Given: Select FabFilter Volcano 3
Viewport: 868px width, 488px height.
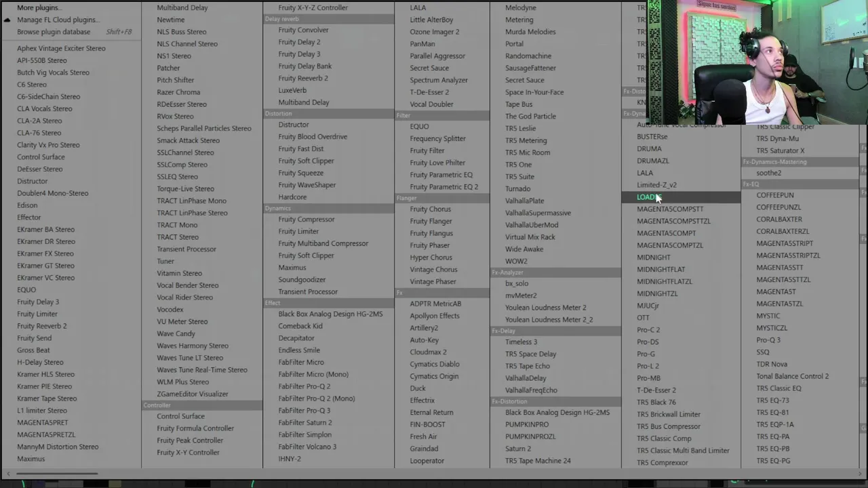Looking at the screenshot, I should coord(307,447).
